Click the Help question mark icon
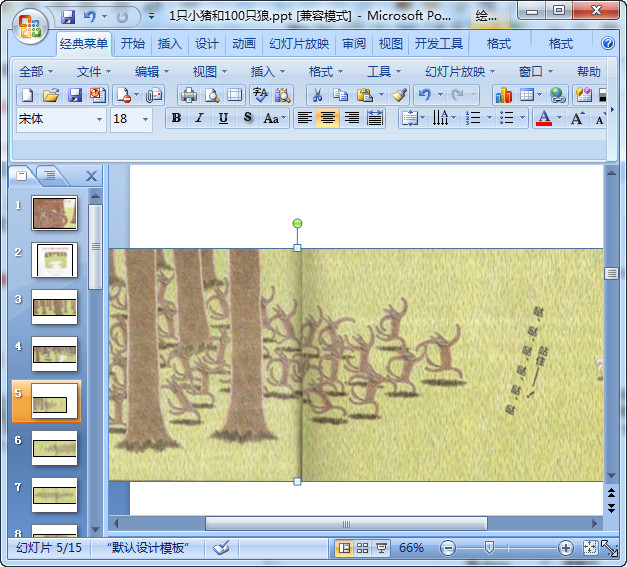This screenshot has width=627, height=567. pyautogui.click(x=608, y=43)
